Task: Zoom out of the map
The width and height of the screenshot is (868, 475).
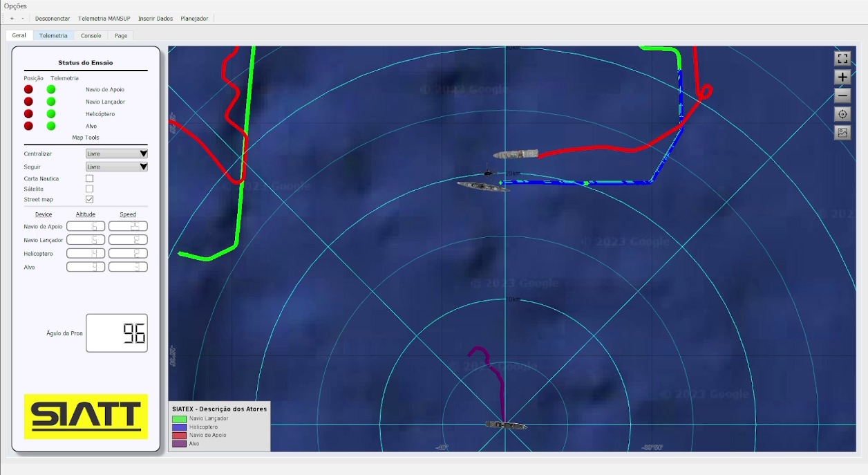Action: click(842, 96)
